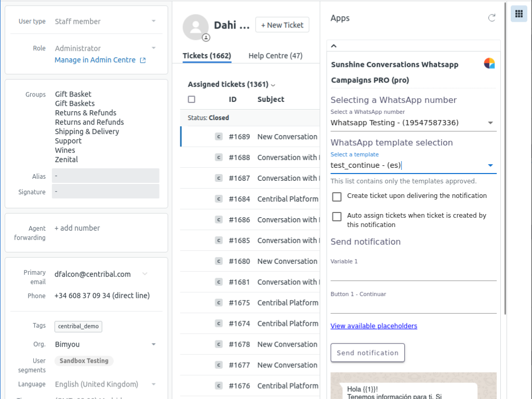Click the closed status icon for ticket #1688

tap(219, 157)
